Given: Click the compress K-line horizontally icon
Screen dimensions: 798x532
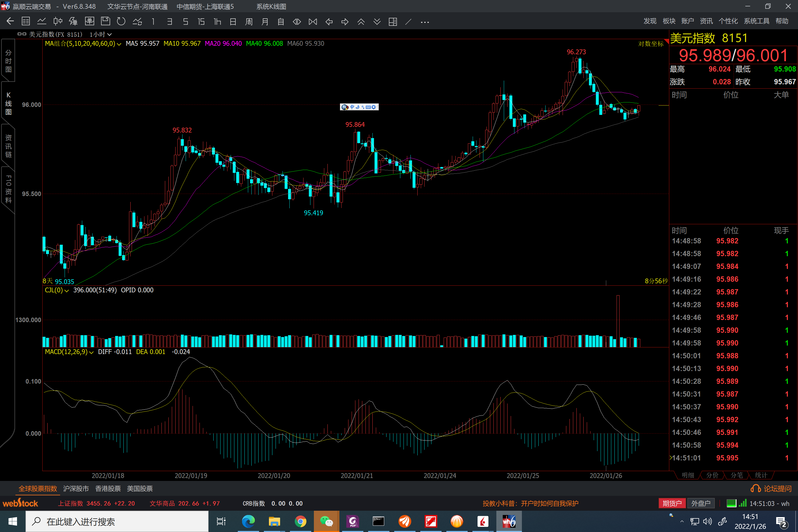Looking at the screenshot, I should point(313,21).
